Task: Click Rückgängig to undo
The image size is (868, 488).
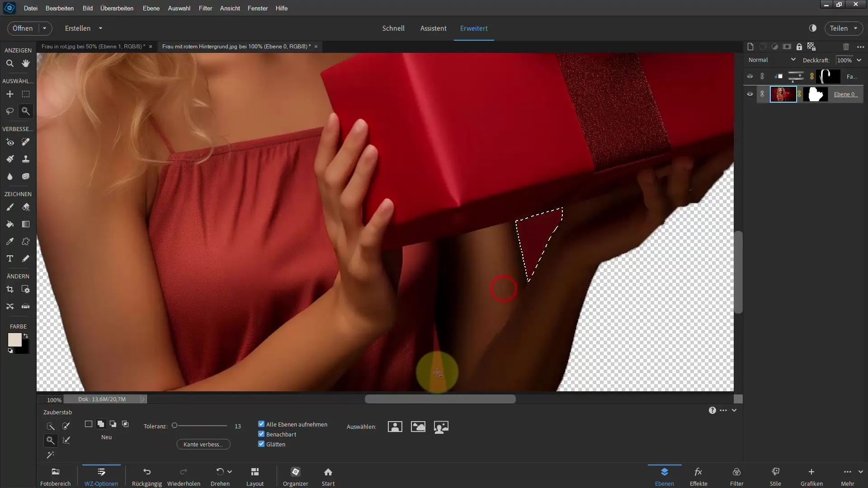Action: (147, 476)
